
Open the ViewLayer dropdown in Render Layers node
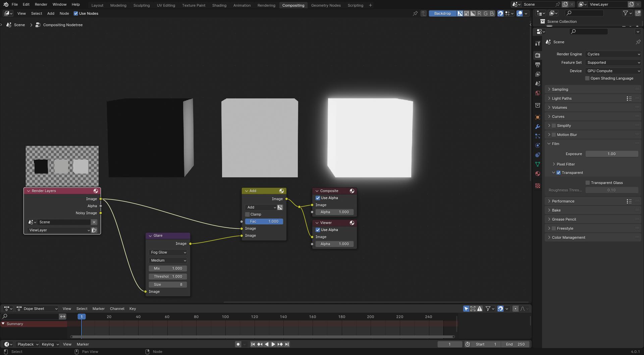click(59, 230)
